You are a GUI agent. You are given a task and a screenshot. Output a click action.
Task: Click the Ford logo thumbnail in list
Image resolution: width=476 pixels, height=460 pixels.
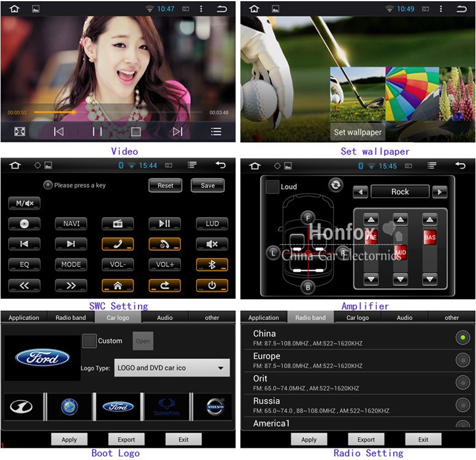pos(118,407)
